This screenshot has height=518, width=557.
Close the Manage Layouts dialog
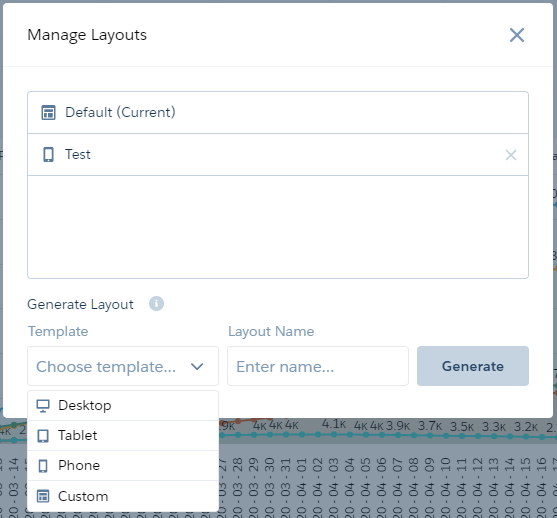click(517, 35)
